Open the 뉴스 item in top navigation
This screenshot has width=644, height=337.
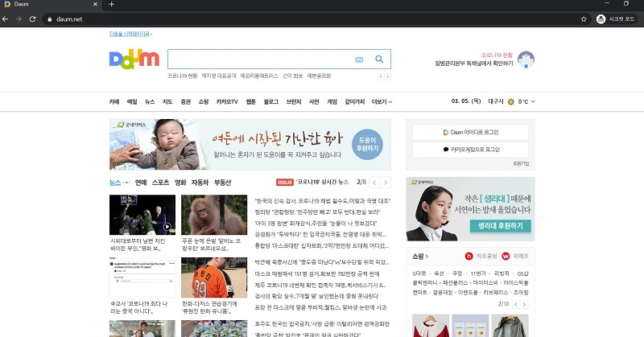pos(150,102)
